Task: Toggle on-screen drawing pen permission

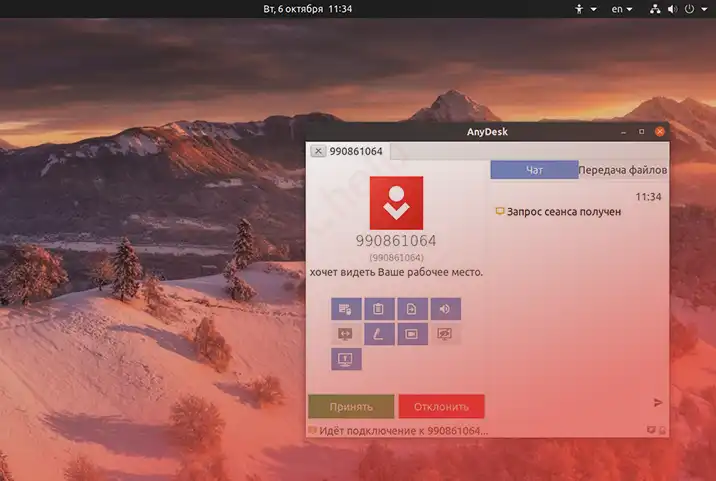Action: tap(379, 334)
